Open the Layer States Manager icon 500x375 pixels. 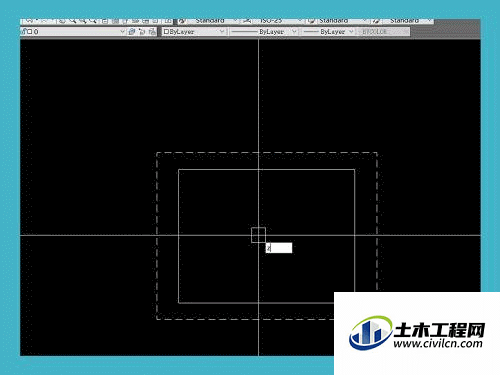(x=152, y=32)
